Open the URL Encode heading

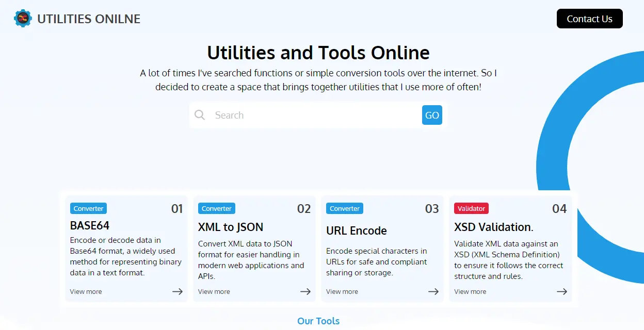[x=357, y=230]
